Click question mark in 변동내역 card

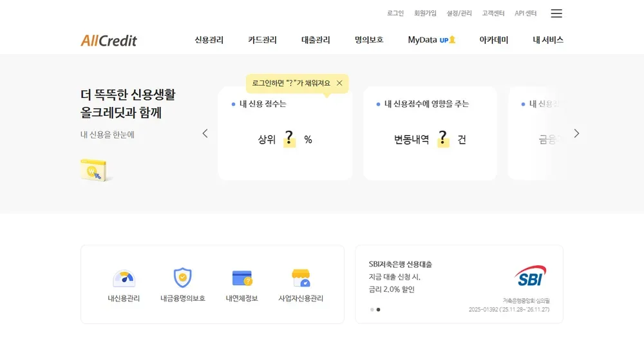coord(443,138)
